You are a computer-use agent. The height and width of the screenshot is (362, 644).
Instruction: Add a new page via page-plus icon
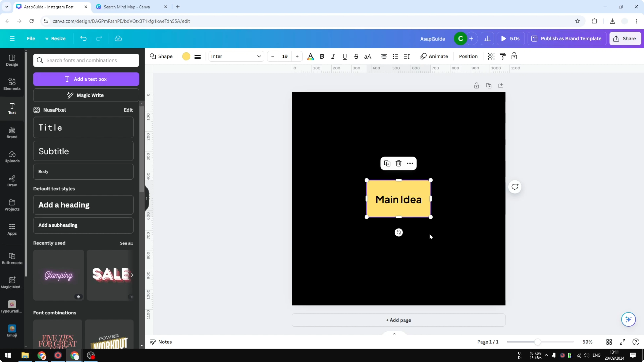pos(501,86)
